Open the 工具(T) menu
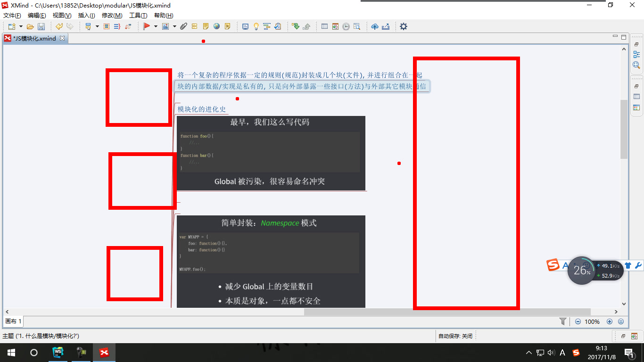This screenshot has height=362, width=644. (137, 15)
